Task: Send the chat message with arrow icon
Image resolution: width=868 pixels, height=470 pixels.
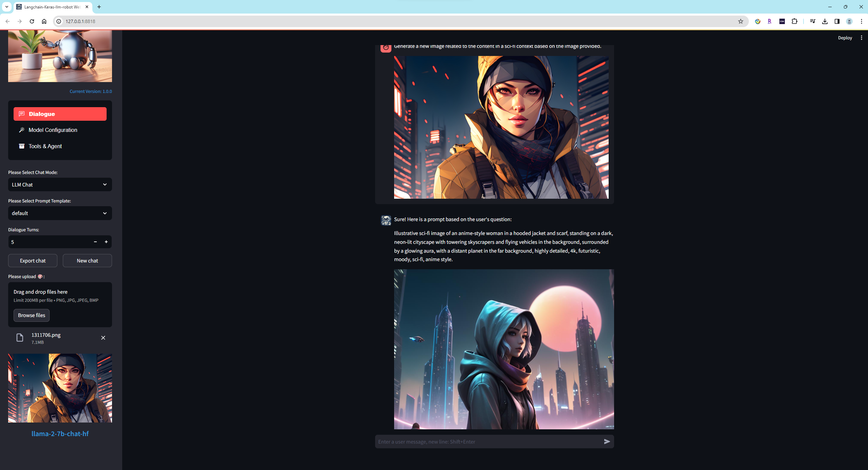Action: [607, 442]
